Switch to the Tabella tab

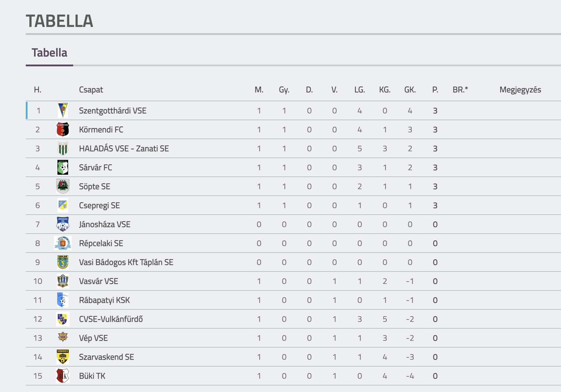point(49,53)
